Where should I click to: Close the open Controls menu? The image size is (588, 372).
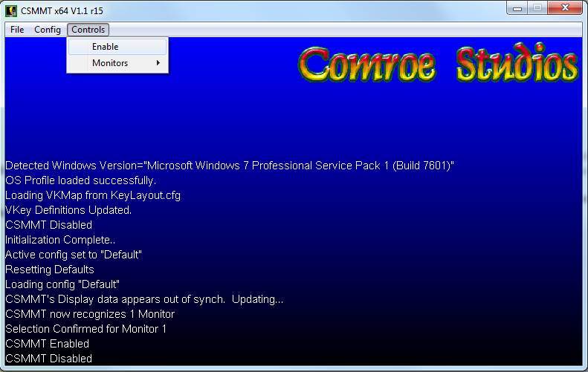pos(88,30)
